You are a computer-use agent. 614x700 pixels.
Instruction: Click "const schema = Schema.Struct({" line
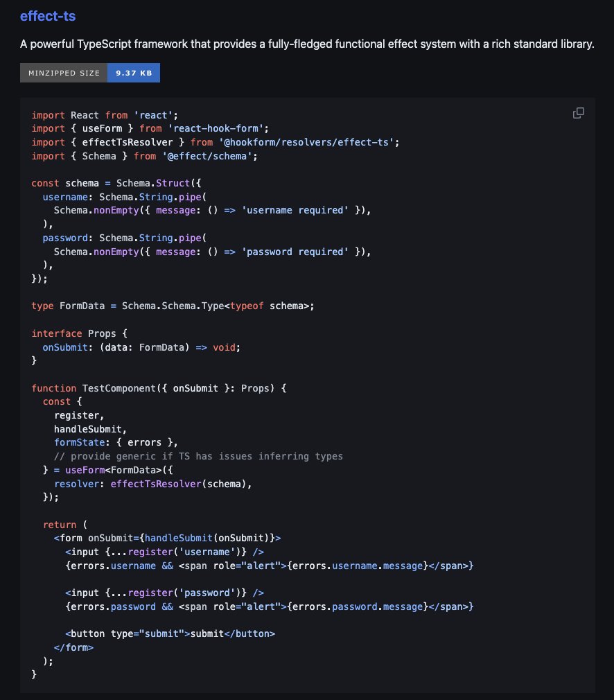click(x=116, y=183)
